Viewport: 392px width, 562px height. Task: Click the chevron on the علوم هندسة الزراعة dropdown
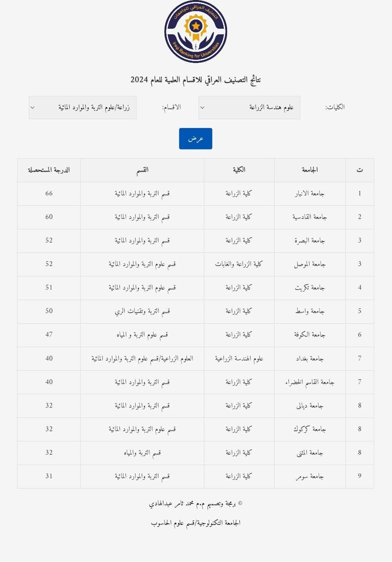202,107
